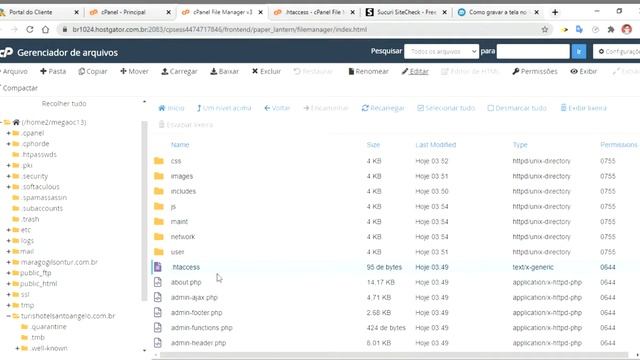This screenshot has height=360, width=640.
Task: Click the Exibir view button
Action: pyautogui.click(x=584, y=71)
